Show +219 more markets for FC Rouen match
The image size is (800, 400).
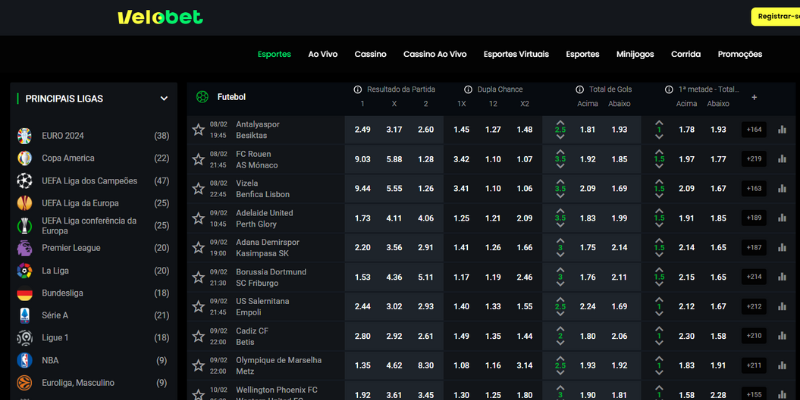[754, 159]
